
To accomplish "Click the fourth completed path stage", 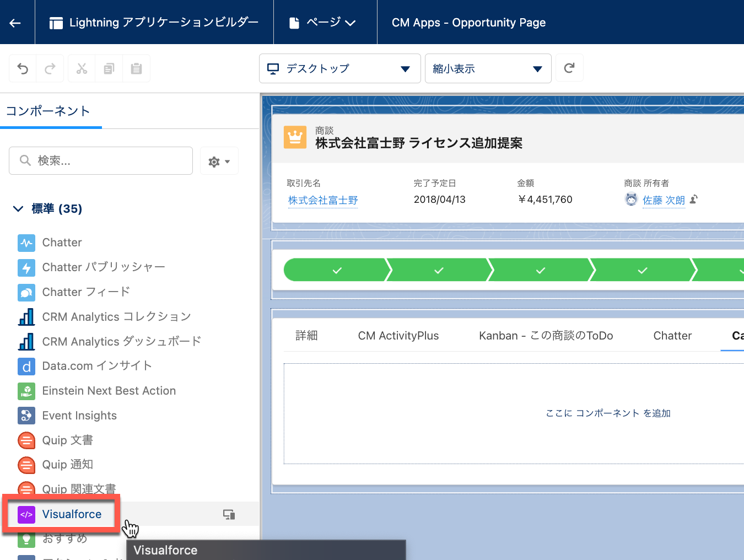I will [x=643, y=270].
